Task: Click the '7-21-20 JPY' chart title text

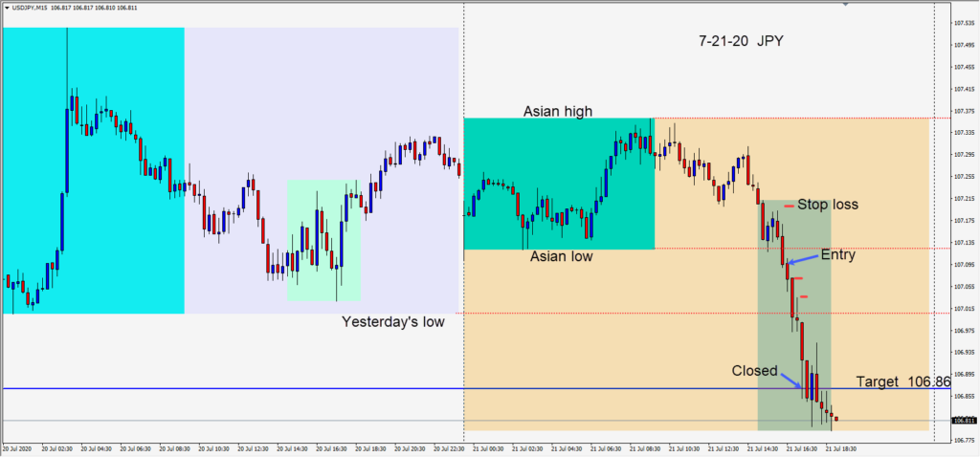Action: coord(743,41)
